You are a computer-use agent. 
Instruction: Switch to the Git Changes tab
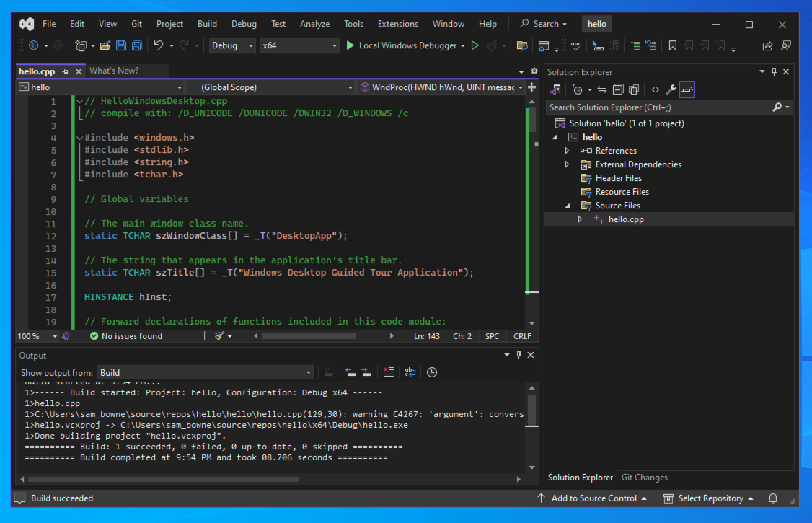point(644,478)
